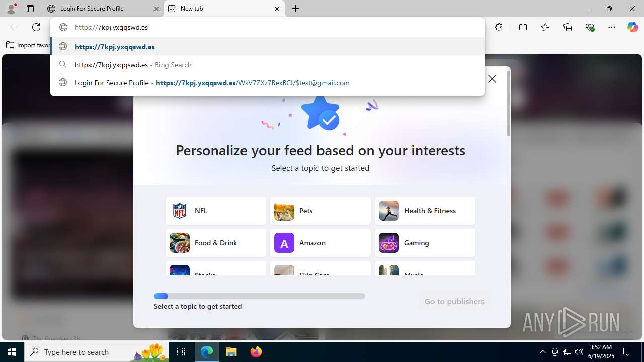Click Import favorites bookmark item
Image resolution: width=644 pixels, height=362 pixels.
(x=28, y=45)
